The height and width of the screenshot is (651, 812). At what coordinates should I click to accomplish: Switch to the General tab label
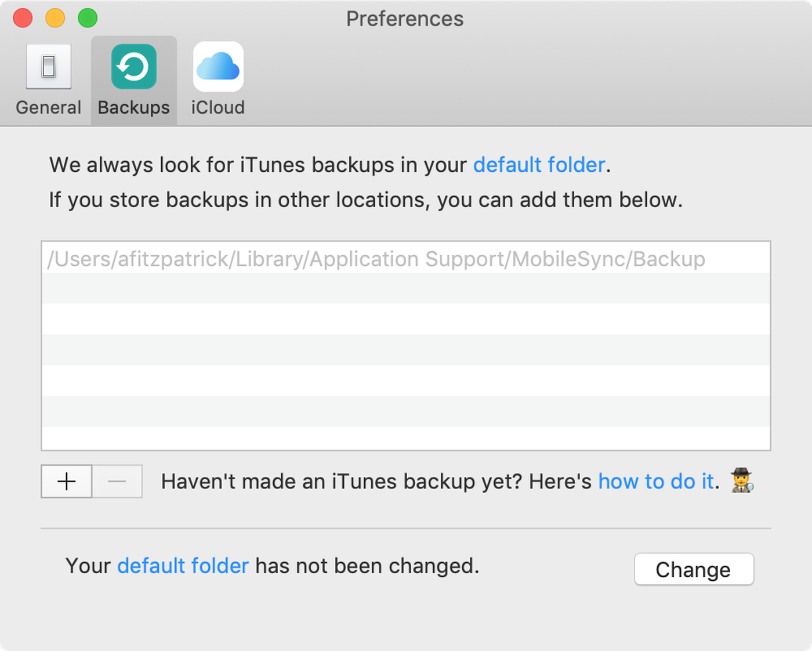(48, 107)
